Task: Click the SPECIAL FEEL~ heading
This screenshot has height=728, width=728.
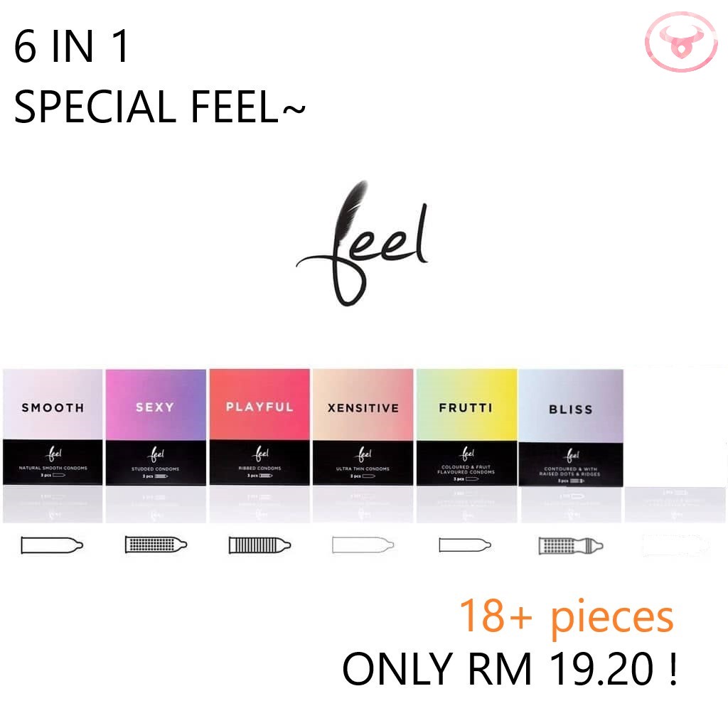Action: pos(160,107)
